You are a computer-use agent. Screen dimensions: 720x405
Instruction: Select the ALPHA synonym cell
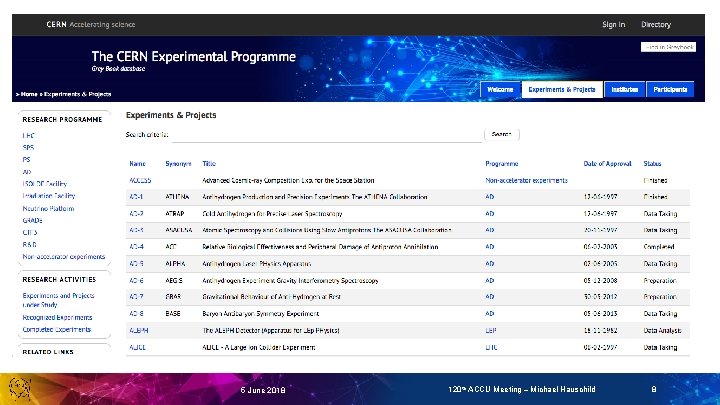tap(175, 264)
